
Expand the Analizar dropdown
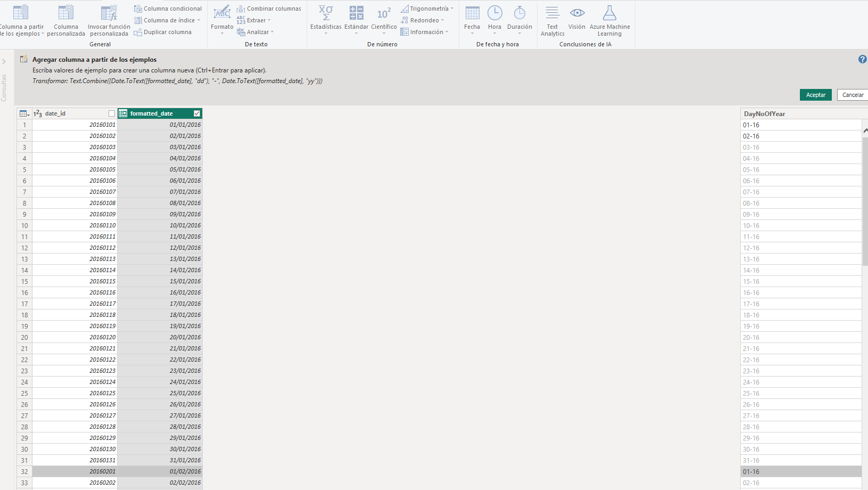[272, 32]
